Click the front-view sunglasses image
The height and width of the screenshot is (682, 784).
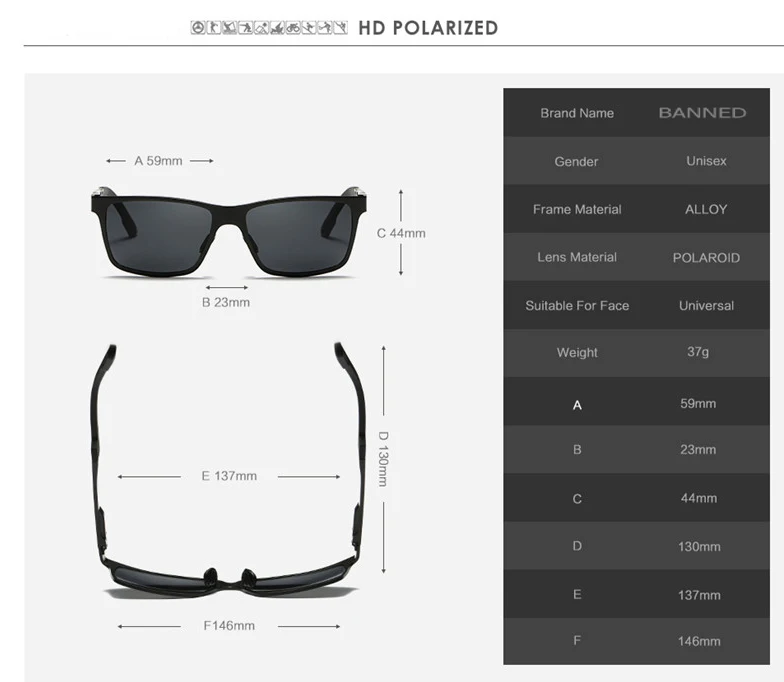(229, 232)
